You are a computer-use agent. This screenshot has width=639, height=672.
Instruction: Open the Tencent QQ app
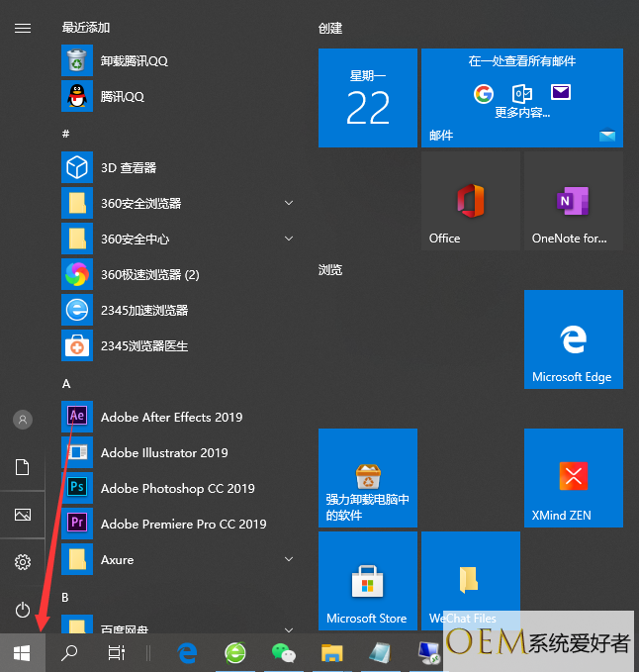click(122, 97)
